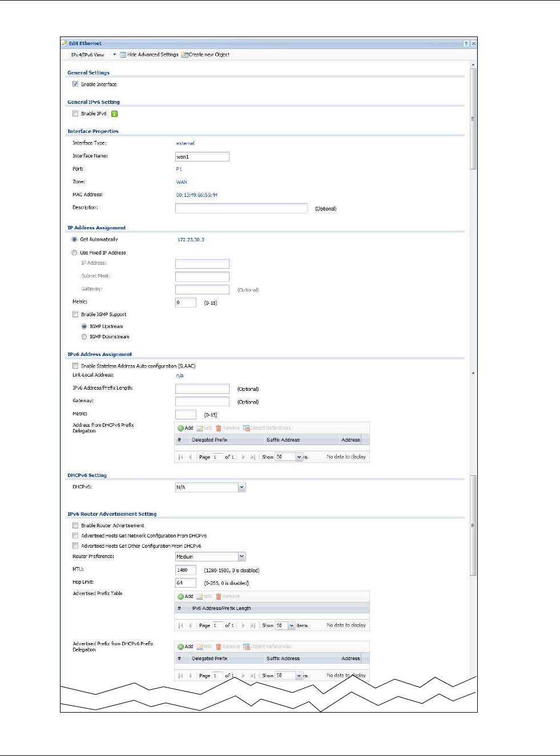Click Delegated Prefix column header in Address from DHCPv6 table
Screen dimensions: 560x756
tap(210, 440)
